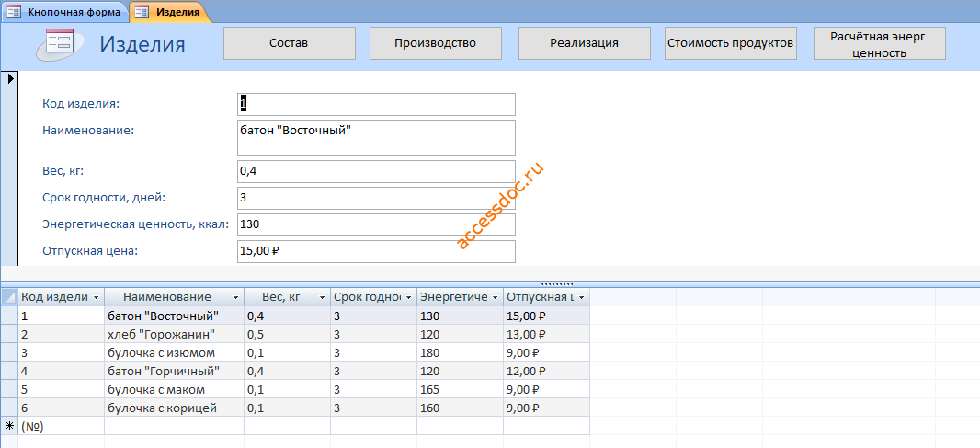The height and width of the screenshot is (448, 980).
Task: Click Код изделия value 6 cell
Action: 62,408
